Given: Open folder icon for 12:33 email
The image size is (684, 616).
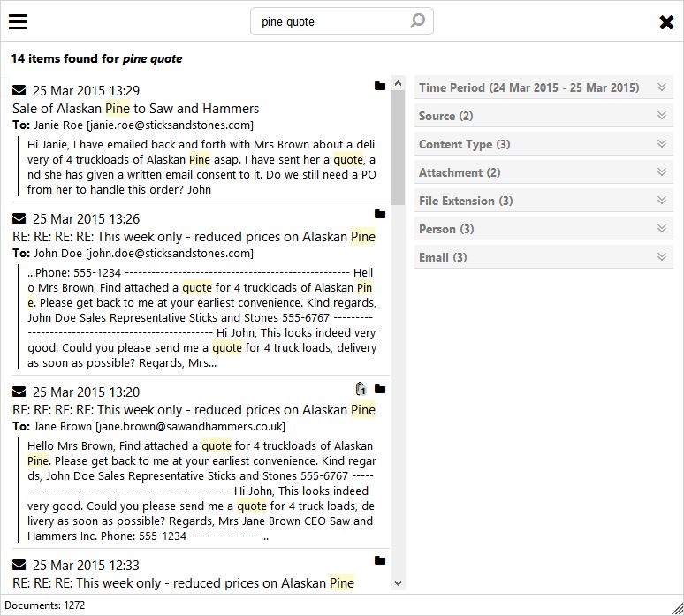Looking at the screenshot, I should (380, 560).
